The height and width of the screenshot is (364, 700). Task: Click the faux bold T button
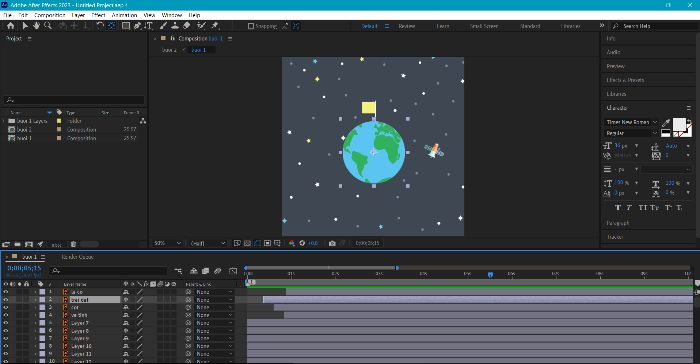[x=617, y=208]
